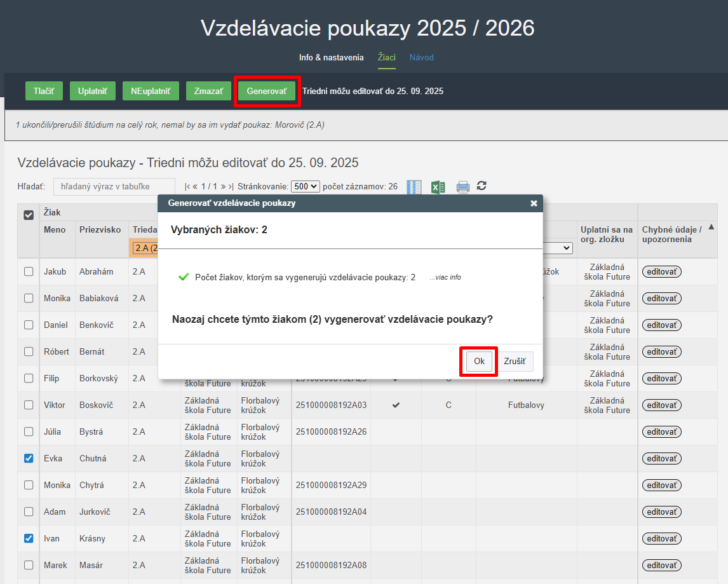The width and height of the screenshot is (728, 584).
Task: Click the refresh arrows icon
Action: click(482, 186)
